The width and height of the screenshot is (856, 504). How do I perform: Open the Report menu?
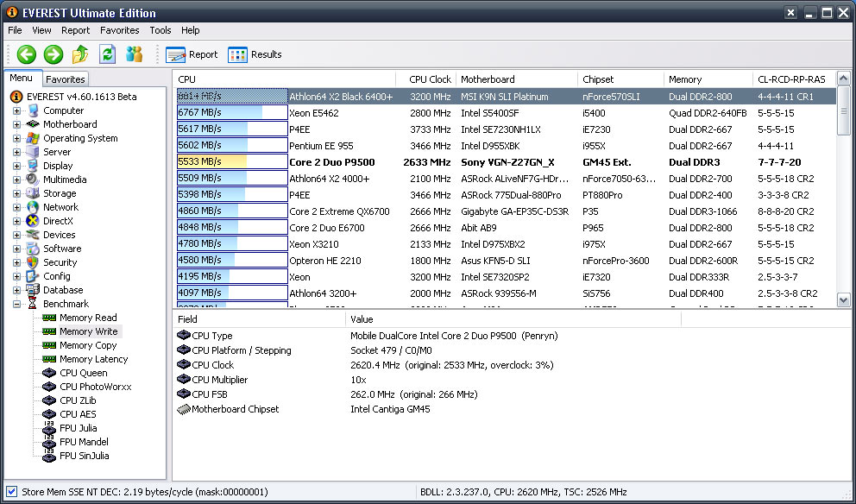(x=75, y=30)
